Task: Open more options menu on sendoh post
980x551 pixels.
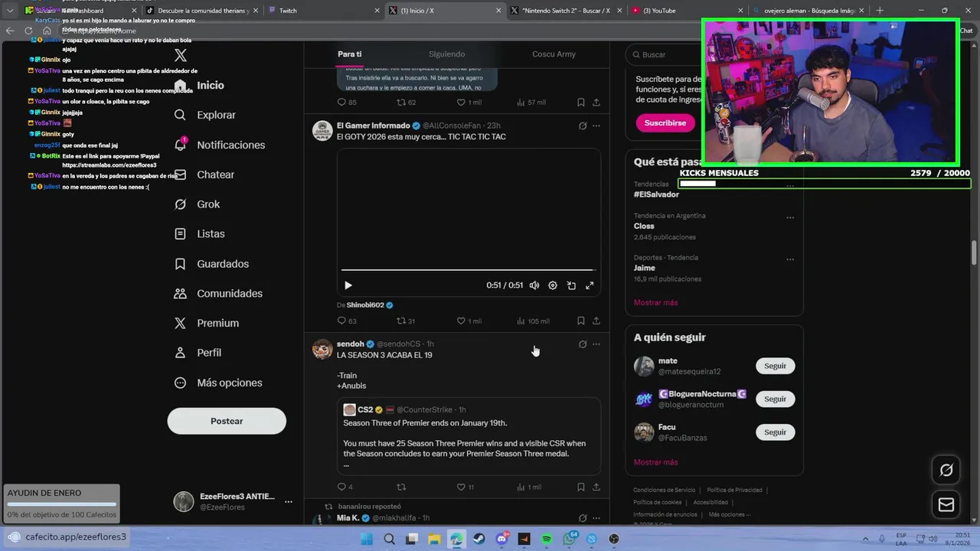Action: [596, 344]
